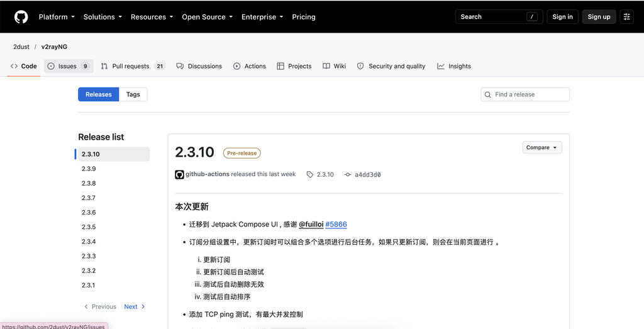Open the Insights tab
Screen dimensions: 644x329
point(454,66)
